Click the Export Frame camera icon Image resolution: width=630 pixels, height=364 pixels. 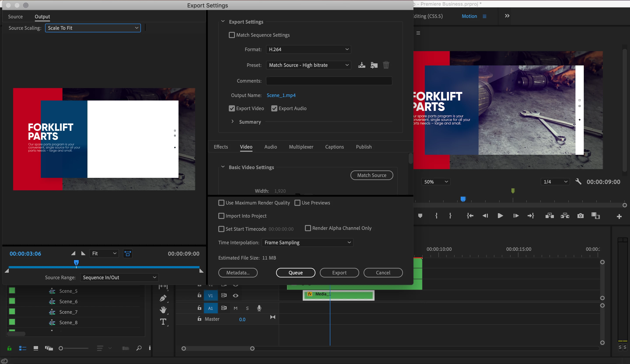coord(580,216)
